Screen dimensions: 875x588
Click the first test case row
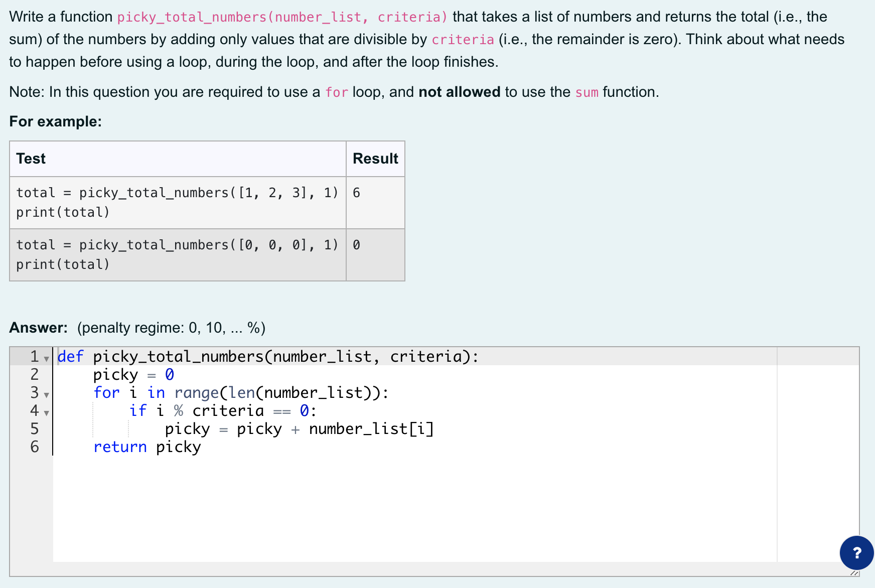coord(177,202)
